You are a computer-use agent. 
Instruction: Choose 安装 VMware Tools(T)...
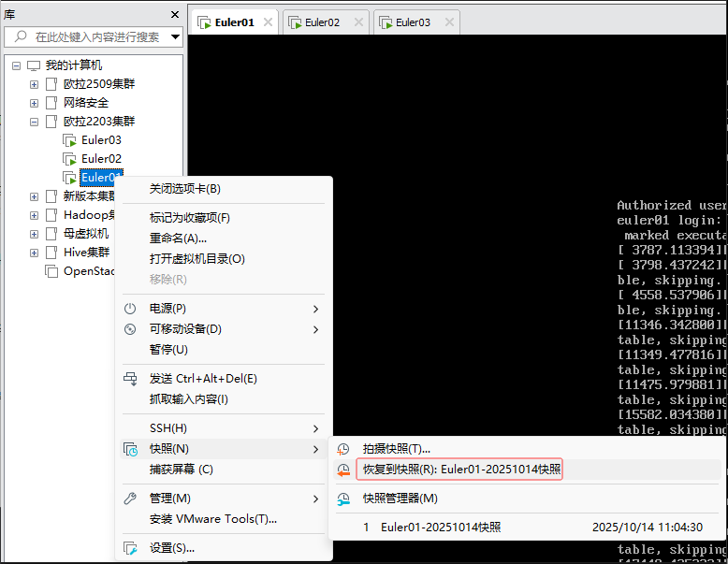tap(224, 519)
